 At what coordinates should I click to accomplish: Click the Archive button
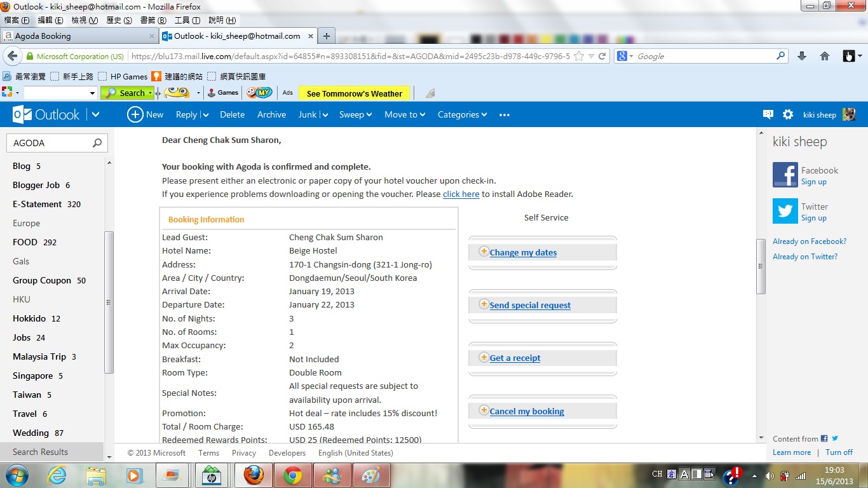tap(271, 114)
